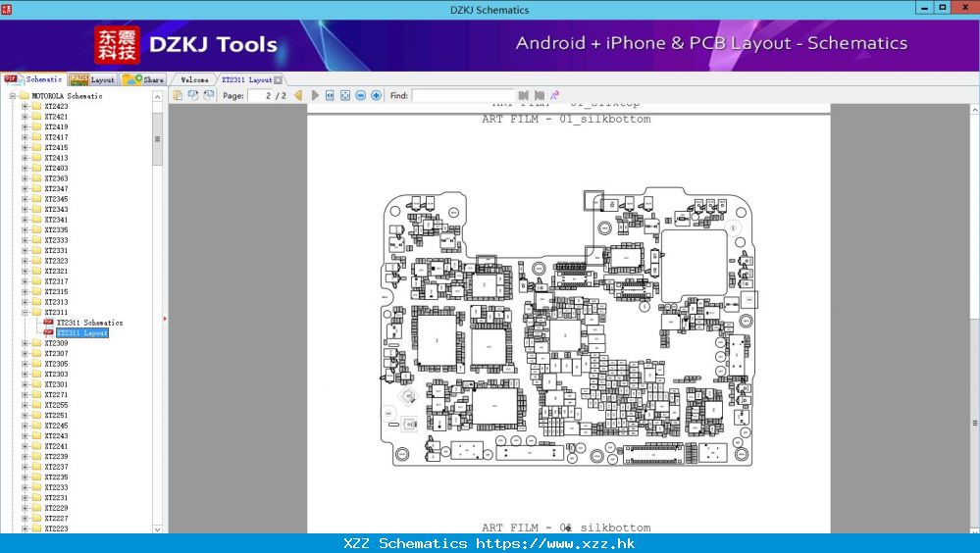
Task: Close the XT2311 Layout tab
Action: point(279,80)
